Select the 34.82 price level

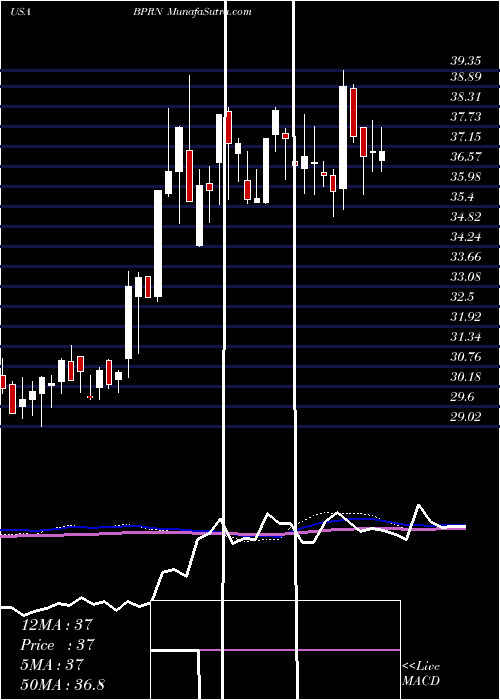(x=465, y=217)
